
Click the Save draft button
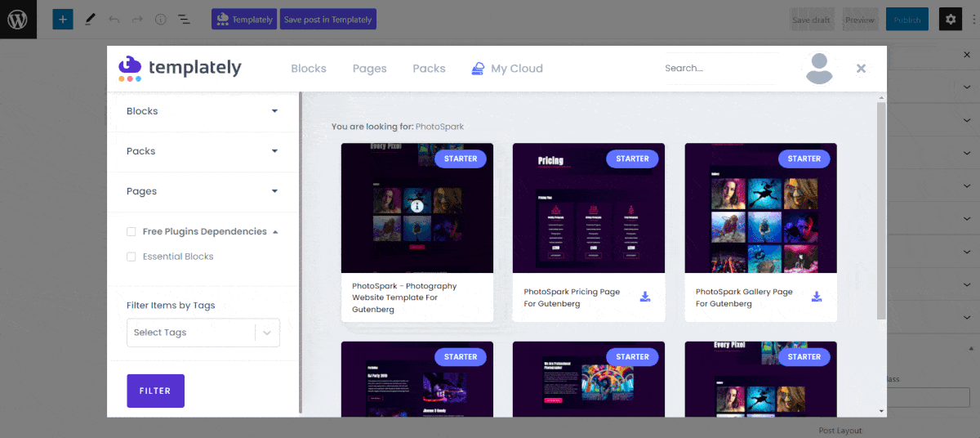(813, 20)
